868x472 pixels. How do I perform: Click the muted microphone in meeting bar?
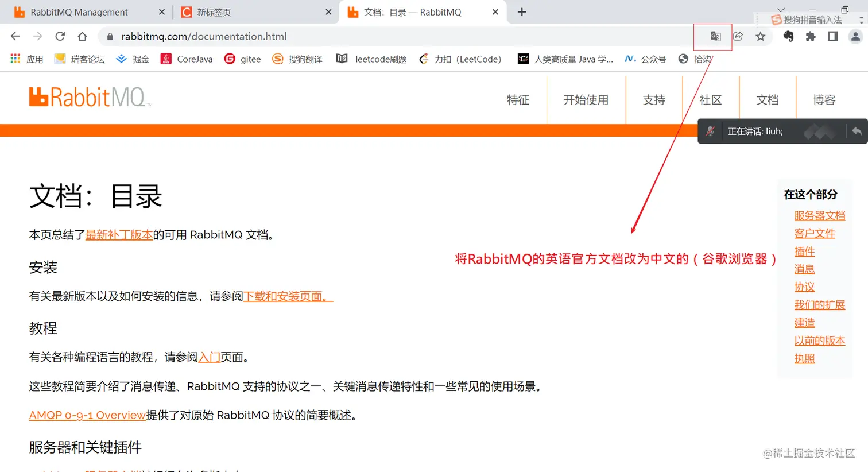tap(710, 131)
